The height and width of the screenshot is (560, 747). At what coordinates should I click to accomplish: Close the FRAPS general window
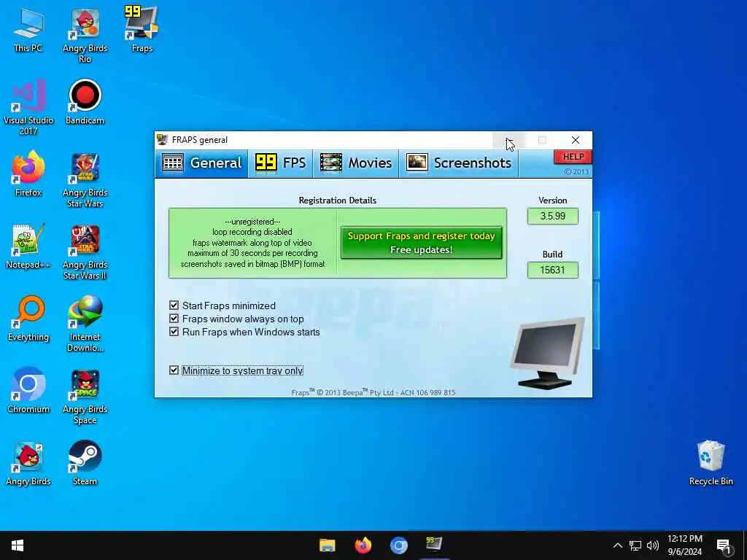pyautogui.click(x=576, y=140)
